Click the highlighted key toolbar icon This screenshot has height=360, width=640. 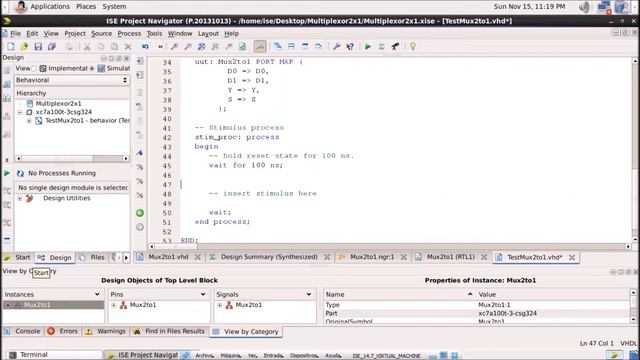(x=260, y=47)
